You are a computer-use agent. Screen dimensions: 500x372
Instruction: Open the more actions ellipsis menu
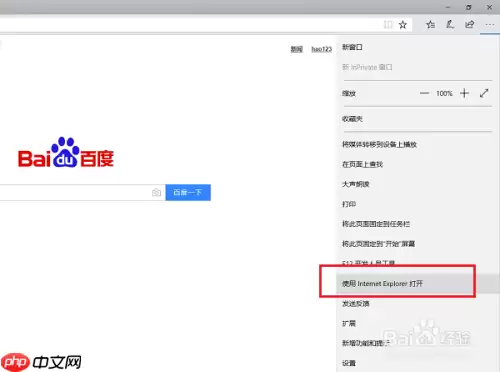click(x=490, y=25)
